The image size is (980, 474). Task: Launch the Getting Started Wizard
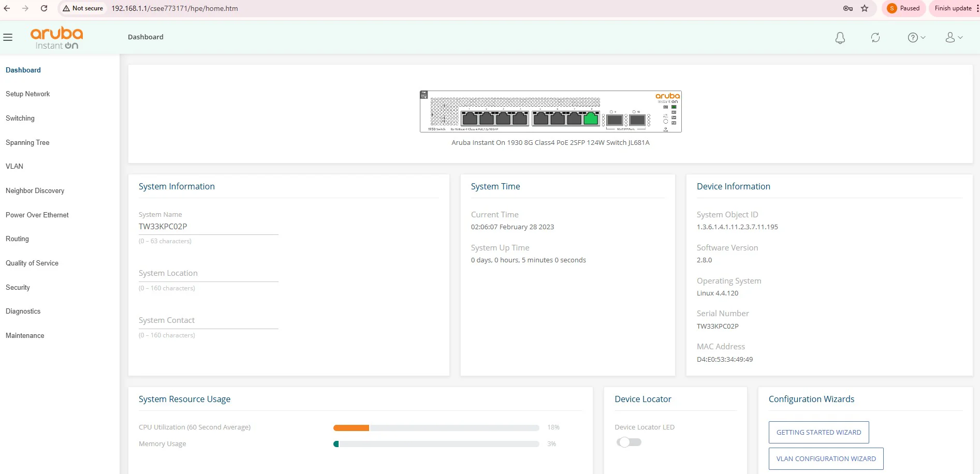click(819, 433)
